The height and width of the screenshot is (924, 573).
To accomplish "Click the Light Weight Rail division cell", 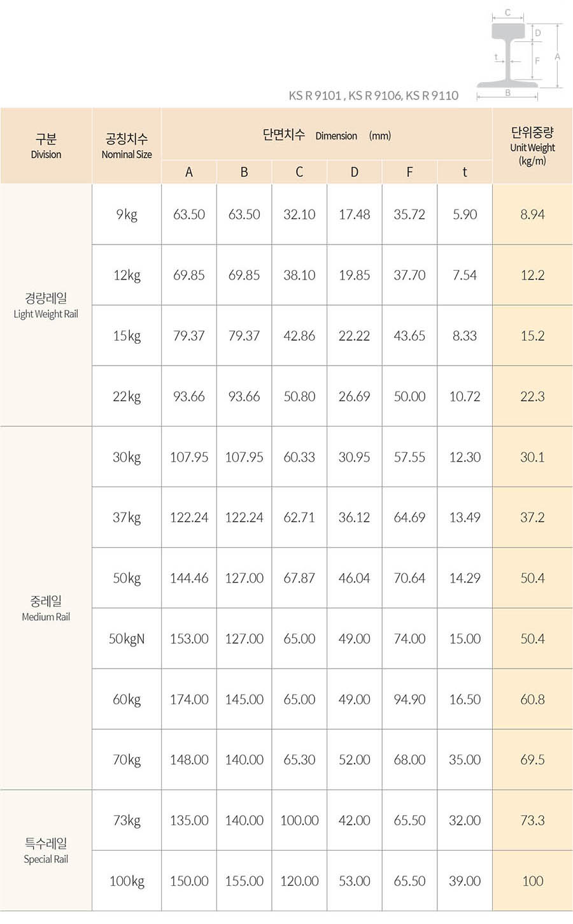I will [x=46, y=305].
